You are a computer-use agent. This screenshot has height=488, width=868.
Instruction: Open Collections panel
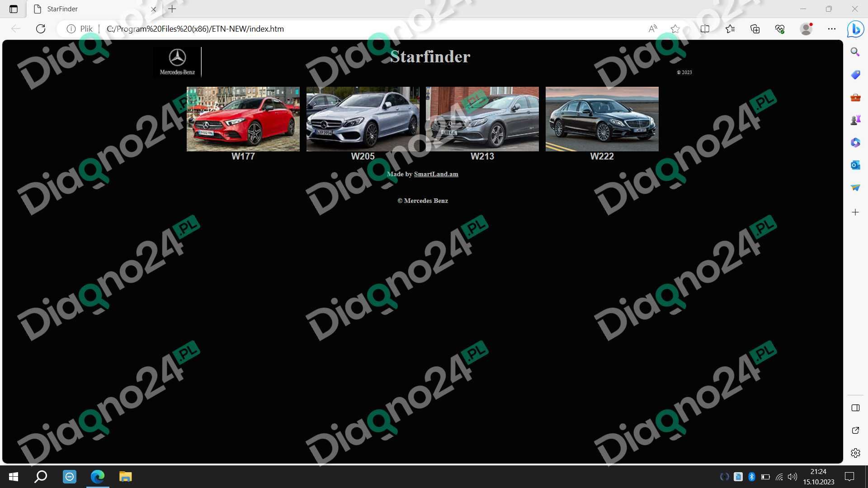pyautogui.click(x=755, y=29)
